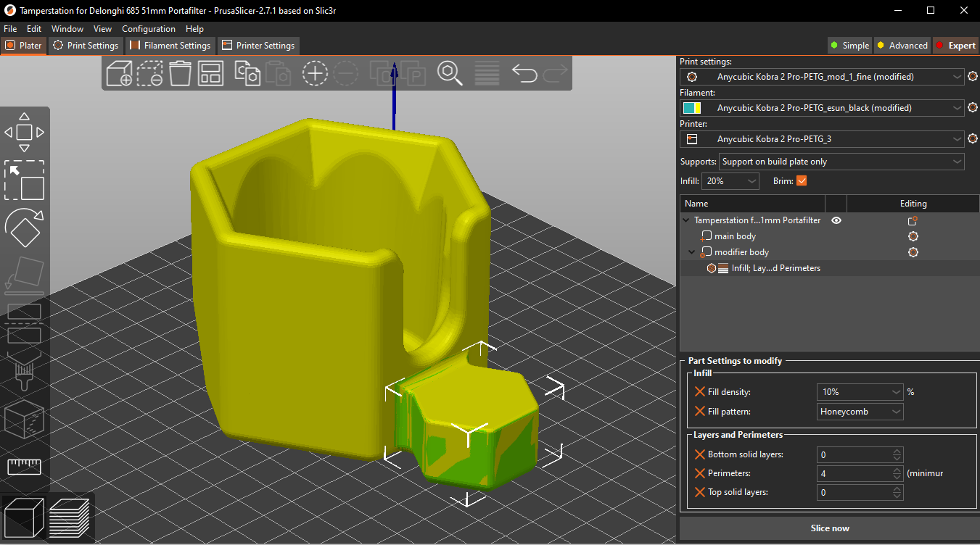
Task: Collapse the modifier body tree item
Action: [x=691, y=252]
